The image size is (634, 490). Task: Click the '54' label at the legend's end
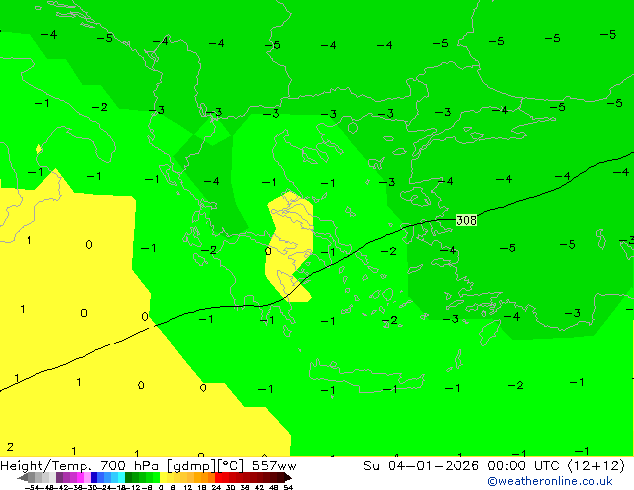point(288,487)
